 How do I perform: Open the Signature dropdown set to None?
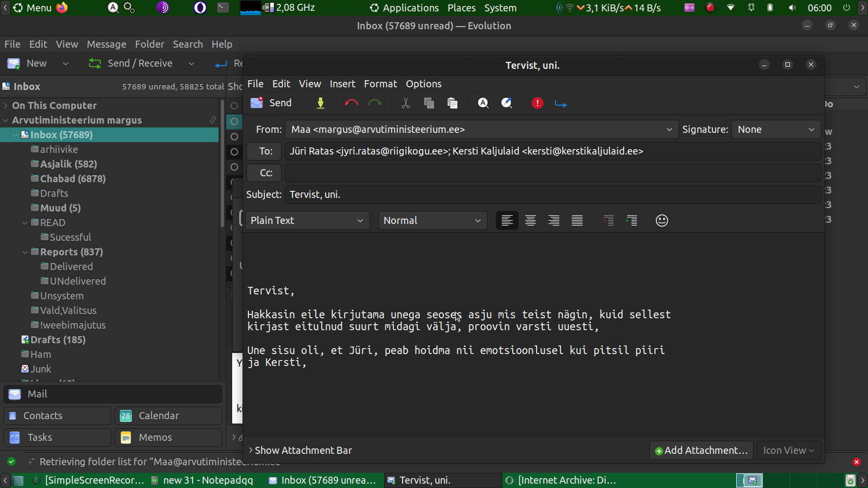(x=776, y=130)
